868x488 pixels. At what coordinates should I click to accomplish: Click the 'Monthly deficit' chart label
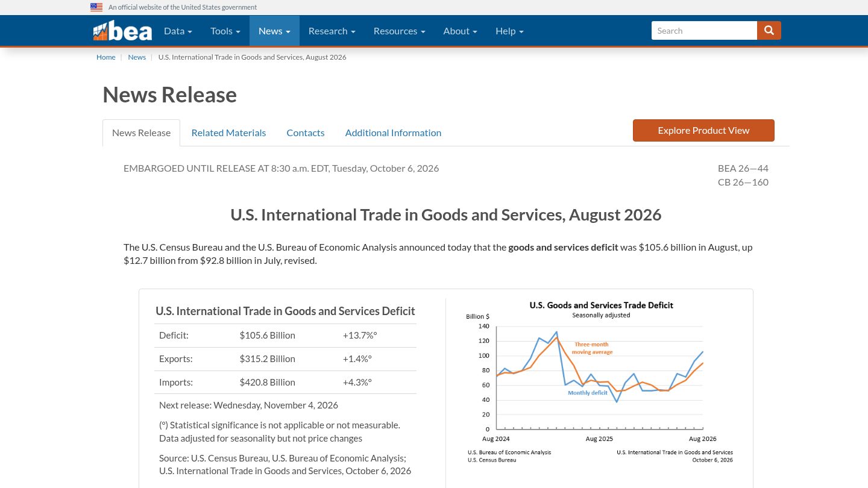pyautogui.click(x=588, y=393)
